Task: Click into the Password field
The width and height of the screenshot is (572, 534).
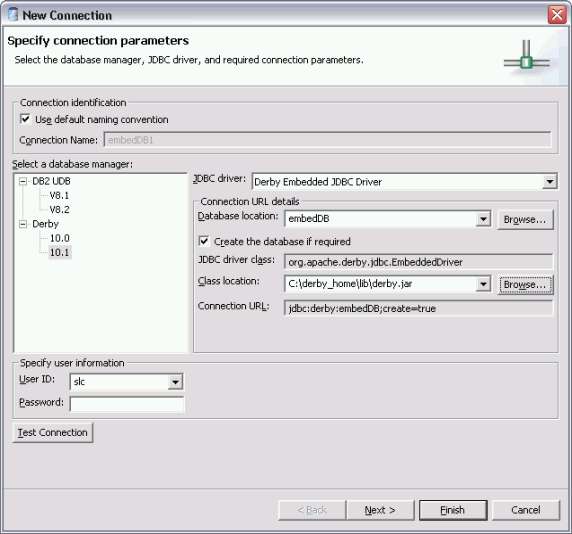Action: pyautogui.click(x=127, y=404)
